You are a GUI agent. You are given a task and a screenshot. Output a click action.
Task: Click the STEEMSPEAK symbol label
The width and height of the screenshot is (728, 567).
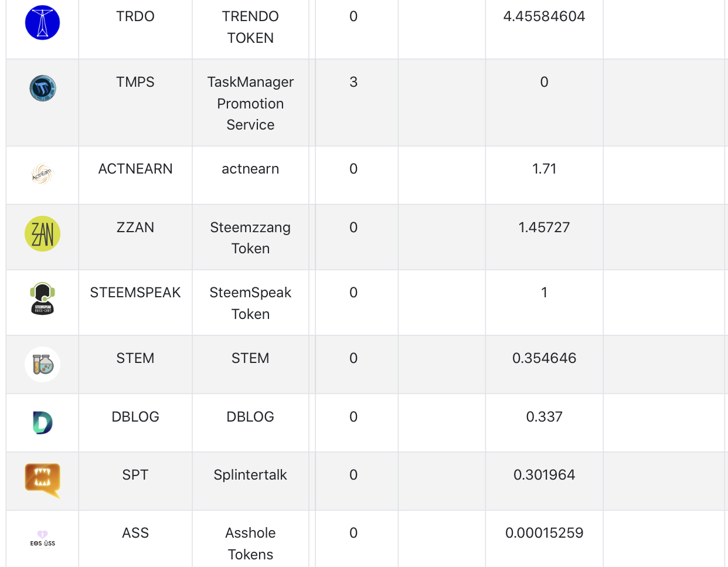[x=135, y=293]
